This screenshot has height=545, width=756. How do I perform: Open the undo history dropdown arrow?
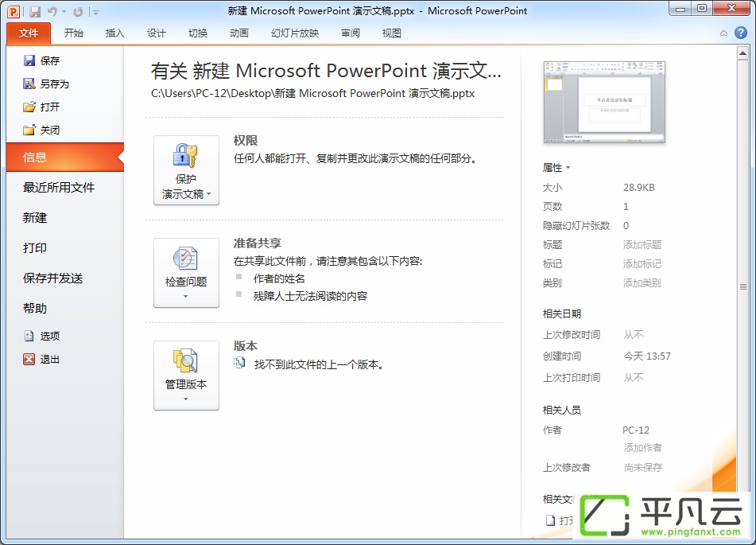pos(64,12)
